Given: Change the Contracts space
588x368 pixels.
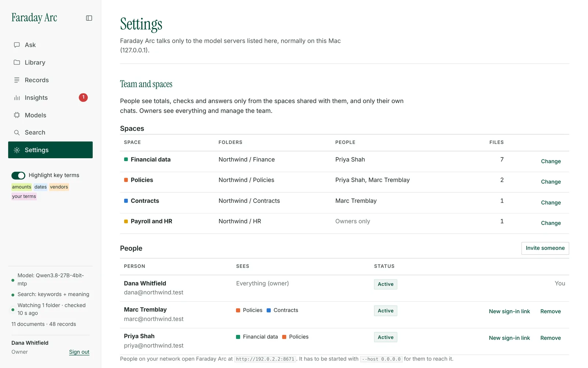Looking at the screenshot, I should point(551,202).
